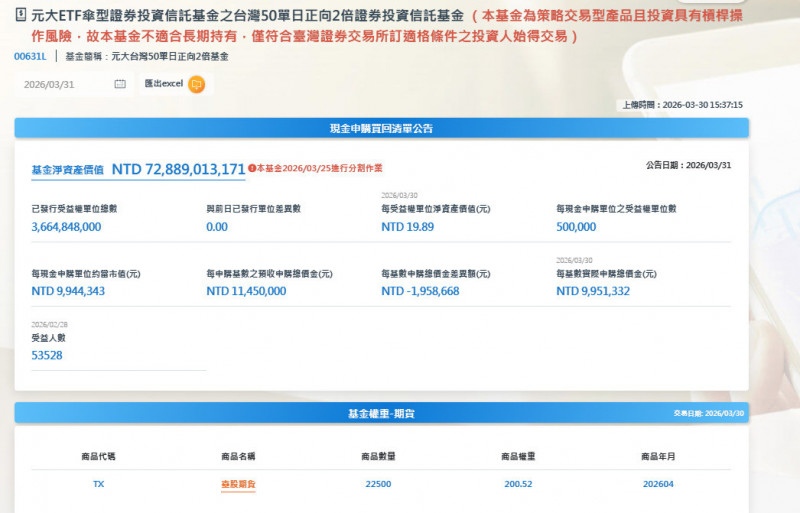Click the 基金淨資產價值 label
The height and width of the screenshot is (513, 800).
click(67, 170)
